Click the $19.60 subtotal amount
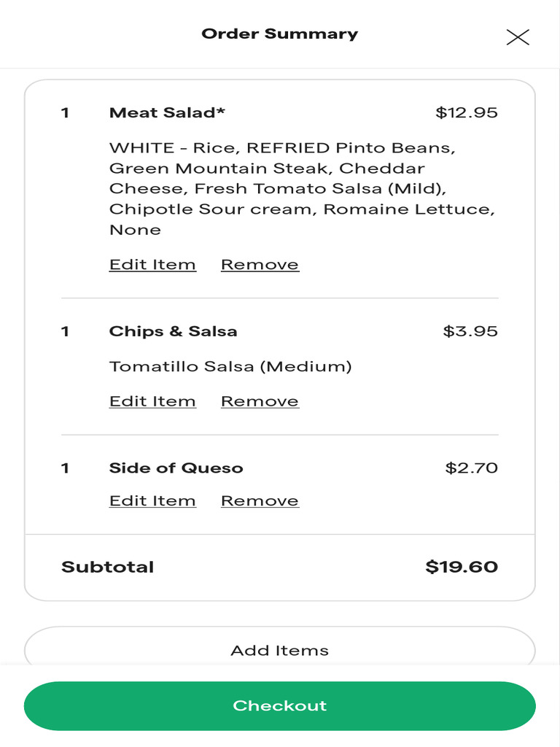The width and height of the screenshot is (560, 747). (x=462, y=567)
